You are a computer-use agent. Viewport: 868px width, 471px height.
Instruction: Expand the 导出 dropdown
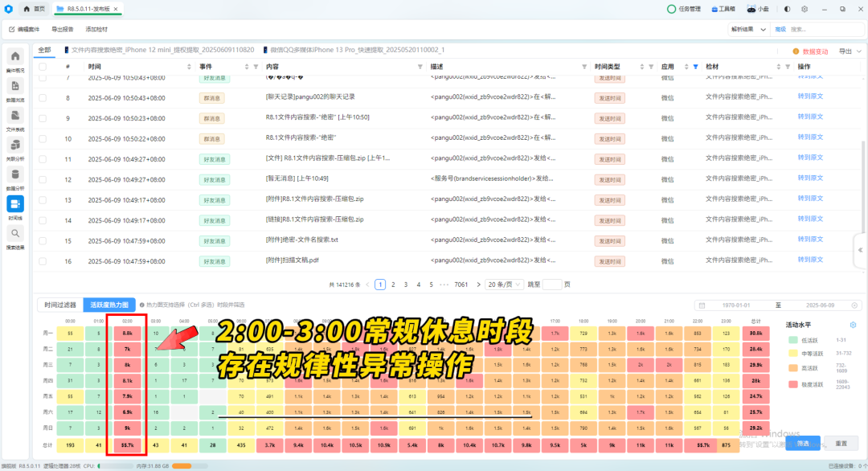[850, 51]
